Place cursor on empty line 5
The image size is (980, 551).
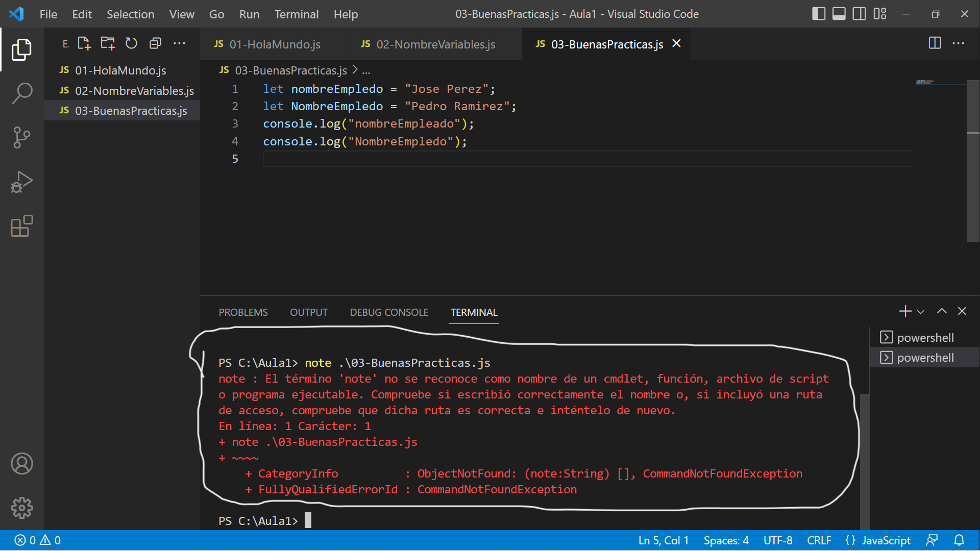(x=587, y=159)
